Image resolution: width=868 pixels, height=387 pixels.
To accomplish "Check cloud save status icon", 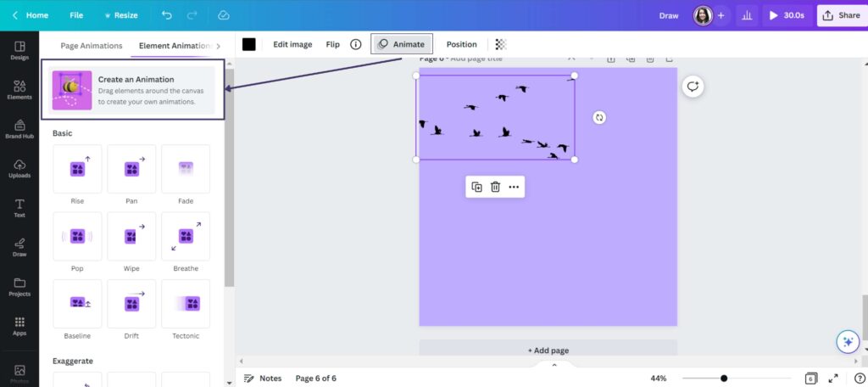I will tap(224, 15).
